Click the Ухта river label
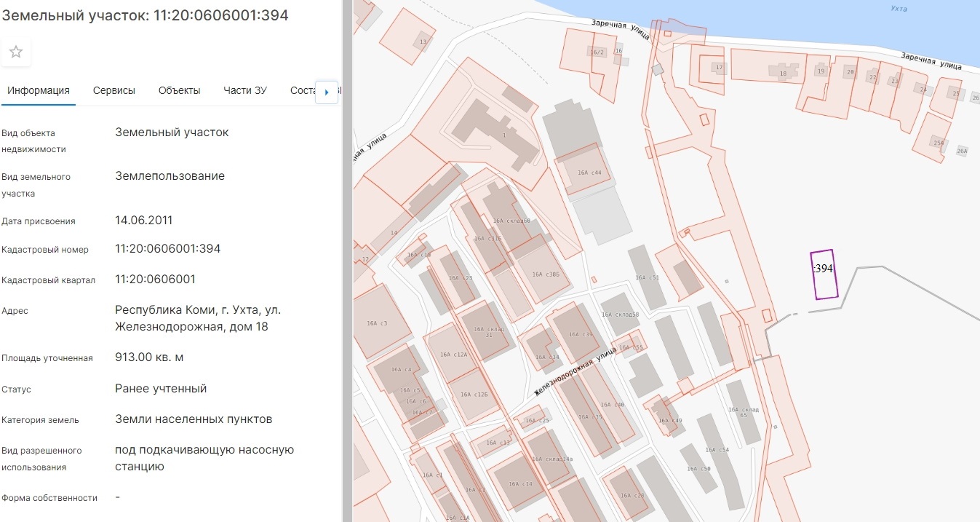The height and width of the screenshot is (522, 980). click(899, 9)
